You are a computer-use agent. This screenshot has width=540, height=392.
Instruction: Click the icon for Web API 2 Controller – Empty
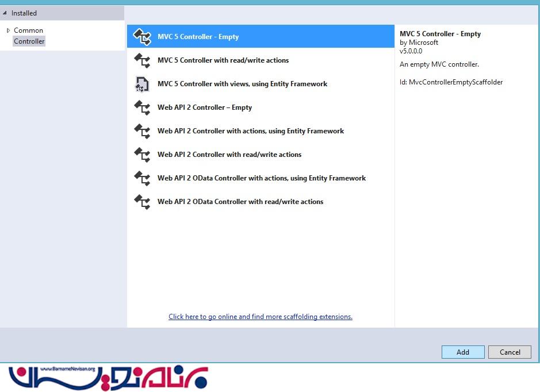point(142,107)
